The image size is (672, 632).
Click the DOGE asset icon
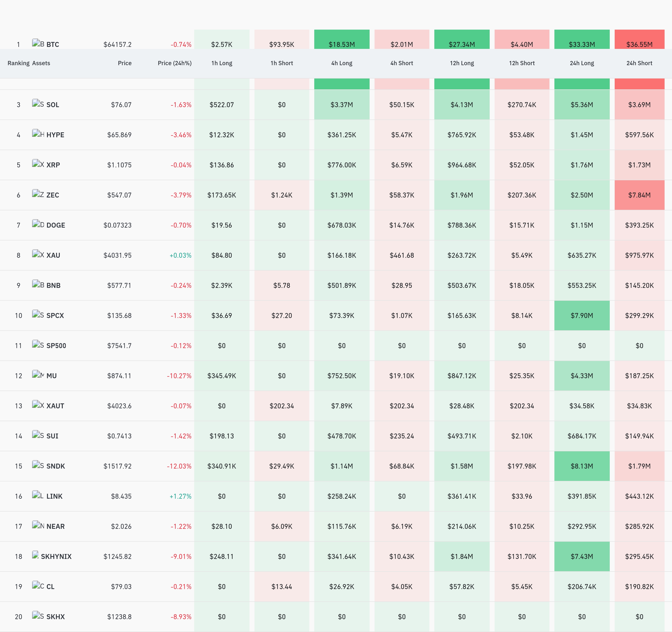click(38, 224)
